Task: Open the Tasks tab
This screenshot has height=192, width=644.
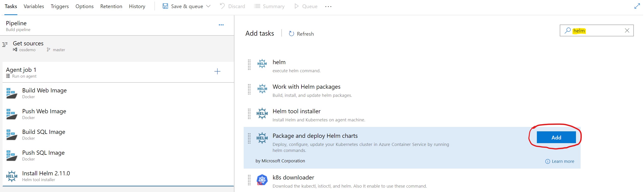Action: pos(11,6)
